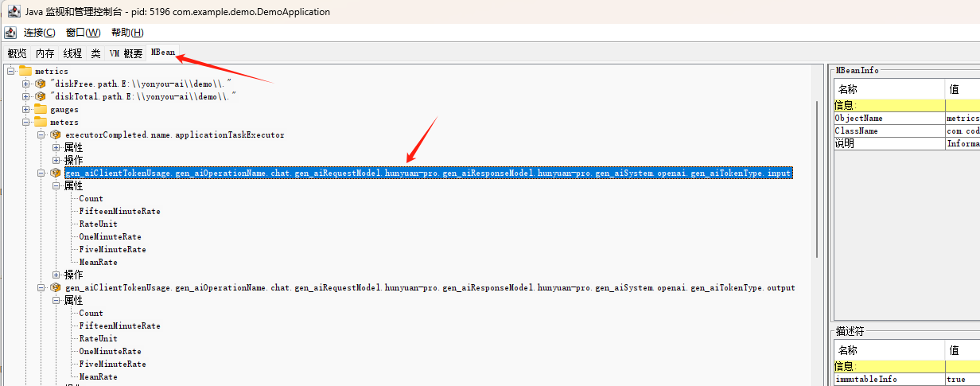Expand 操作 under executorCompleted

tap(56, 160)
